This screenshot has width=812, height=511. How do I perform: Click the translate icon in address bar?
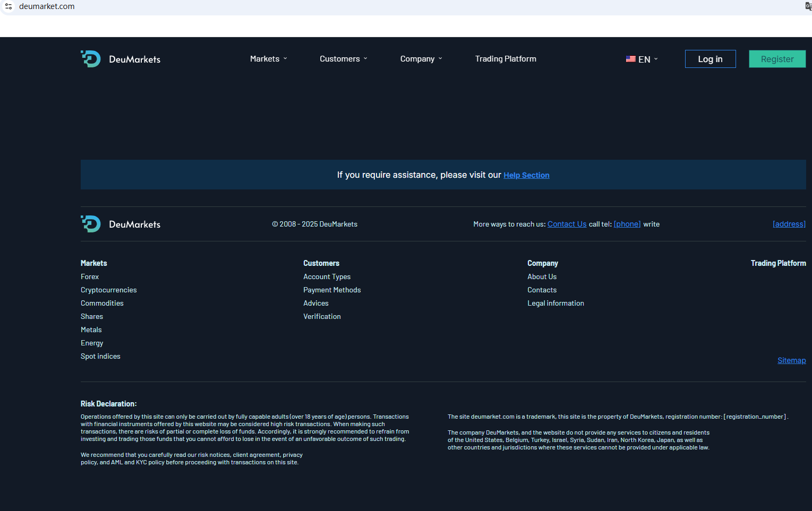coord(808,6)
